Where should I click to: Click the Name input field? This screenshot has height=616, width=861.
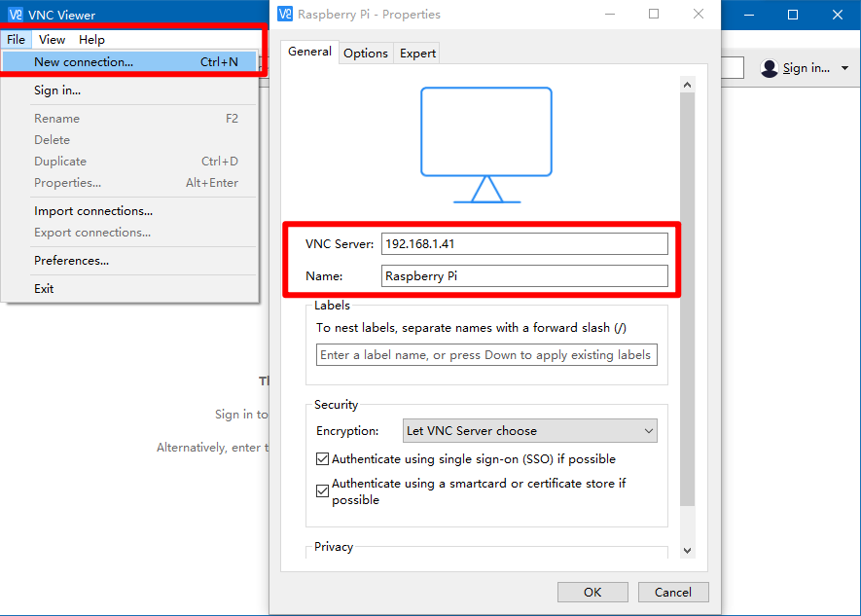tap(524, 275)
